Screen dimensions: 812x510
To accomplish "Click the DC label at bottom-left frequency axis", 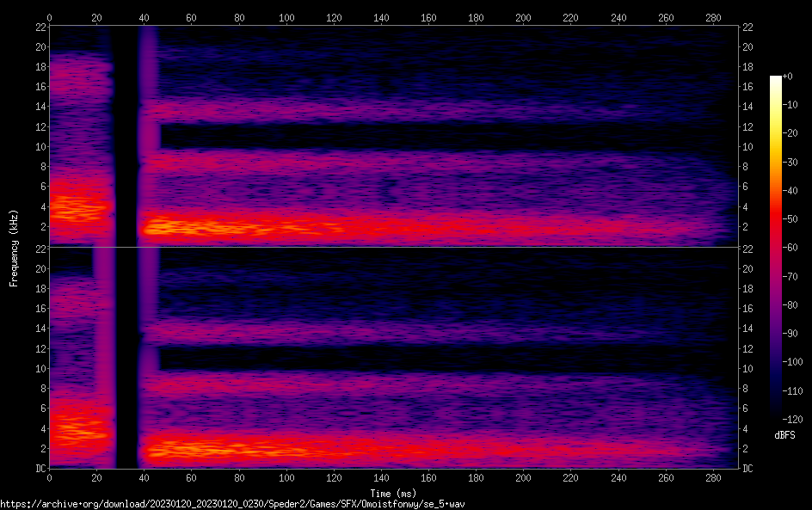I will tap(41, 469).
